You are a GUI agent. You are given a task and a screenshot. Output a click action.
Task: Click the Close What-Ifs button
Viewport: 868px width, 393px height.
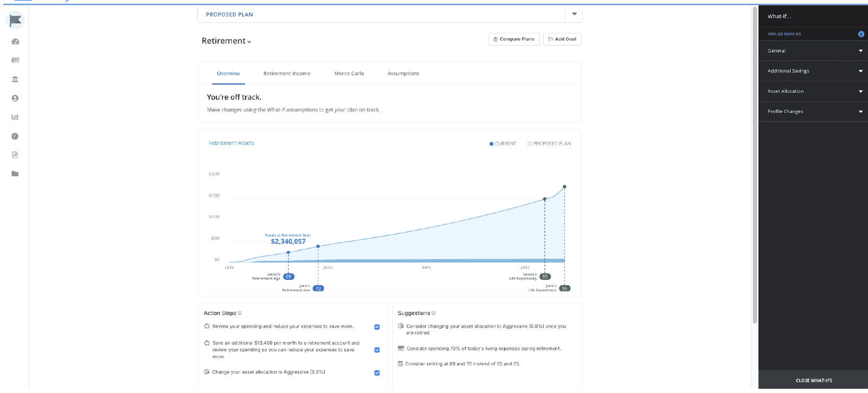[813, 381]
